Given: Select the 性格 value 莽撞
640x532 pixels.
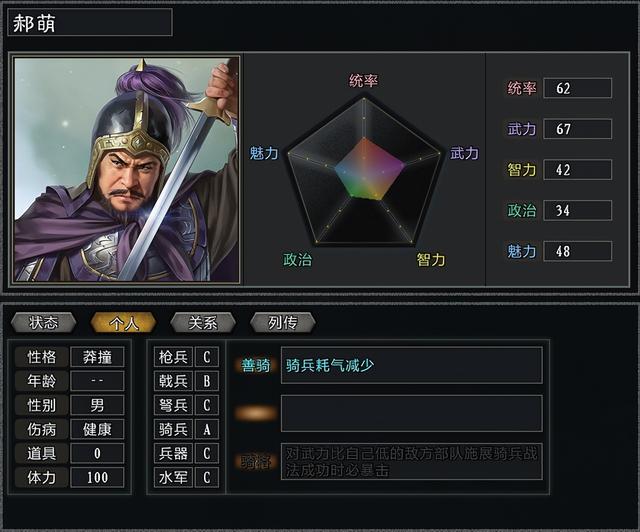Looking at the screenshot, I should (x=97, y=357).
